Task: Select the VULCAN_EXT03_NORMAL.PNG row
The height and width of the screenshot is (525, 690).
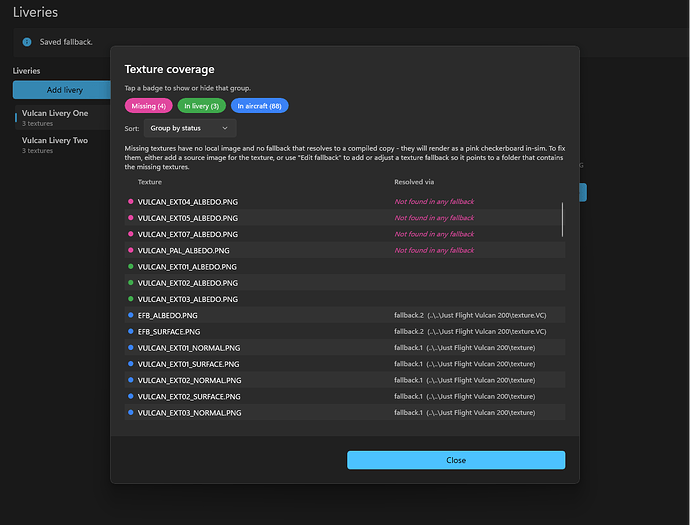Action: [345, 413]
